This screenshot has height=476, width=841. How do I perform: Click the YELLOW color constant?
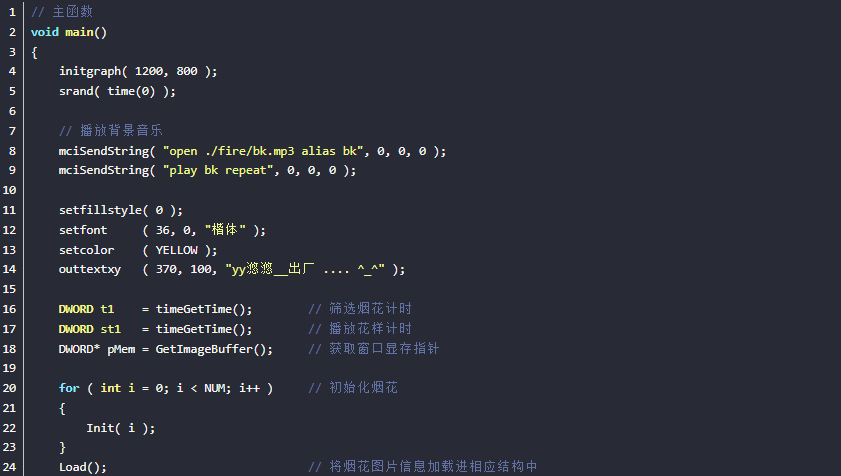(176, 250)
